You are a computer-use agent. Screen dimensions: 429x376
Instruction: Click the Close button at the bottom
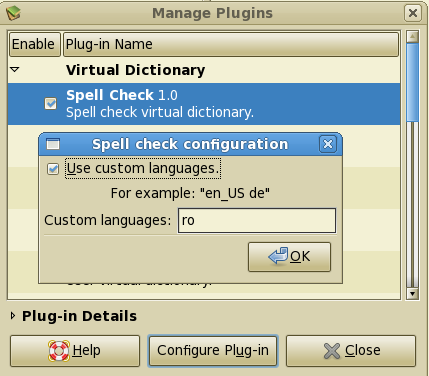(351, 351)
